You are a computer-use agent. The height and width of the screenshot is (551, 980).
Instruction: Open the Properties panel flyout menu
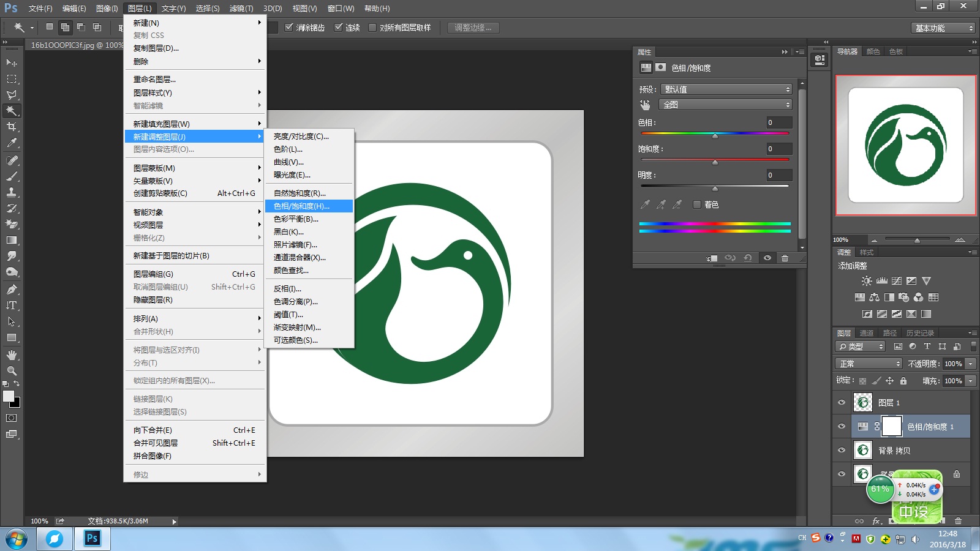coord(800,52)
